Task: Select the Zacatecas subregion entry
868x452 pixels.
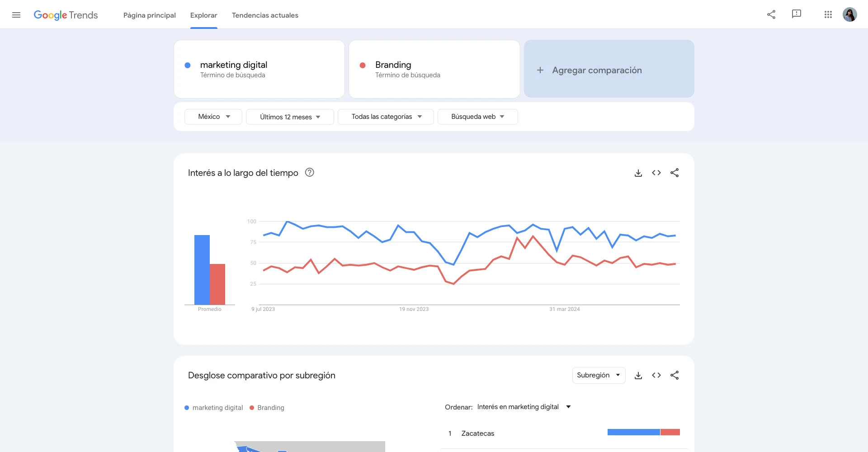Action: tap(477, 433)
